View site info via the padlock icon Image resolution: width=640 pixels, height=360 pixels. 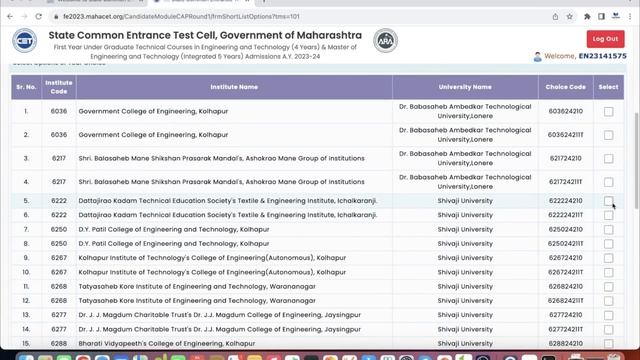pyautogui.click(x=56, y=17)
